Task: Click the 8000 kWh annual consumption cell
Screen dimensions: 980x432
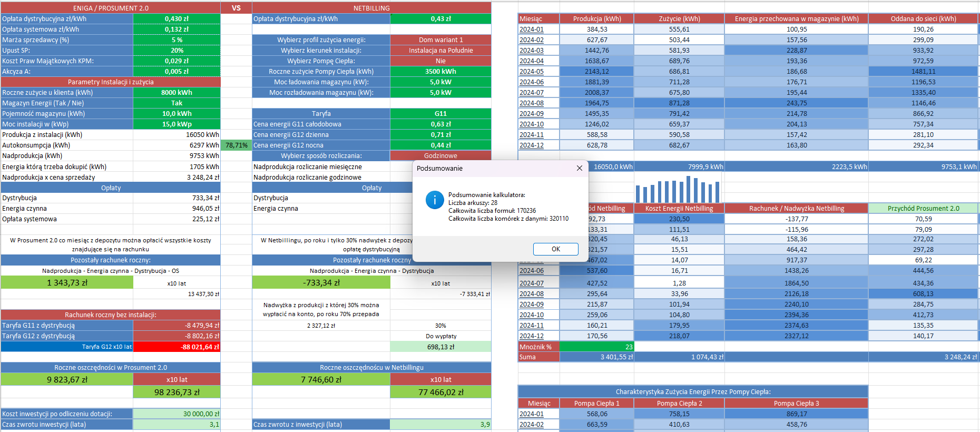Action: [x=177, y=93]
